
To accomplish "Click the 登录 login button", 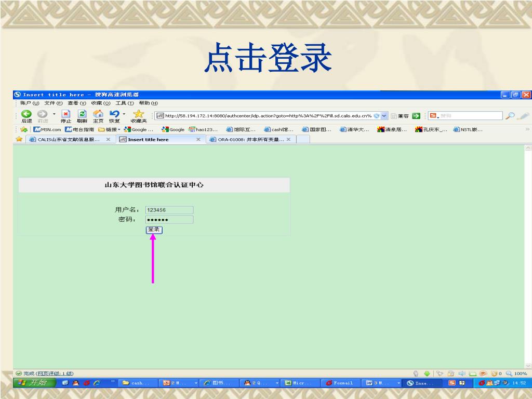I will (x=154, y=230).
